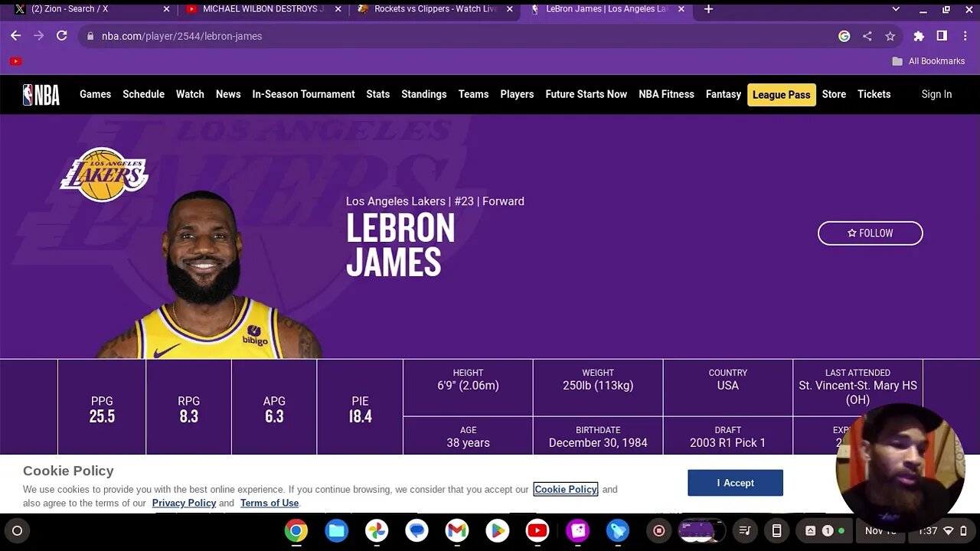Open the All Bookmarks folder
This screenshot has width=980, height=551.
click(929, 61)
